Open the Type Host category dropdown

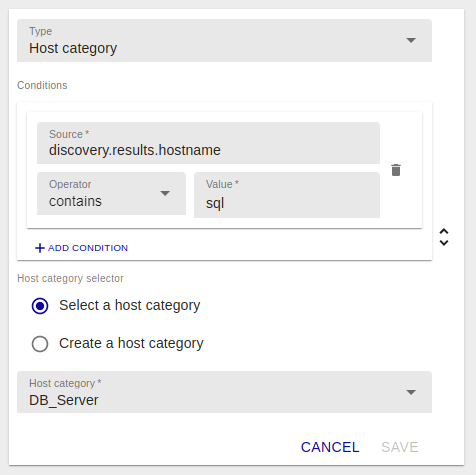pyautogui.click(x=224, y=40)
